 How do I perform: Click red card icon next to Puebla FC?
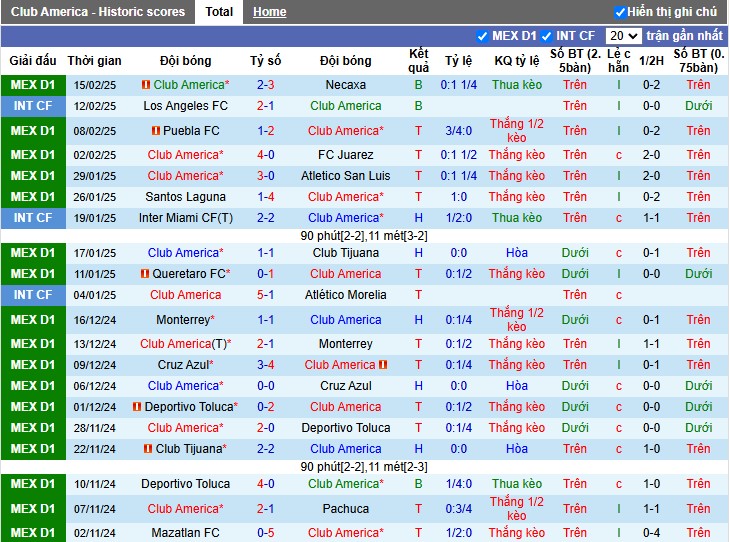click(x=156, y=131)
